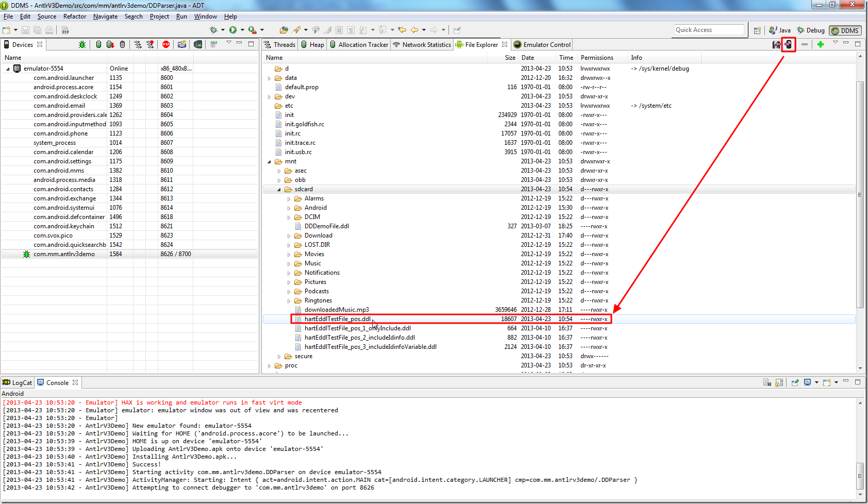This screenshot has width=868, height=504.
Task: Click the Display Selected Console monitor icon
Action: 808,382
